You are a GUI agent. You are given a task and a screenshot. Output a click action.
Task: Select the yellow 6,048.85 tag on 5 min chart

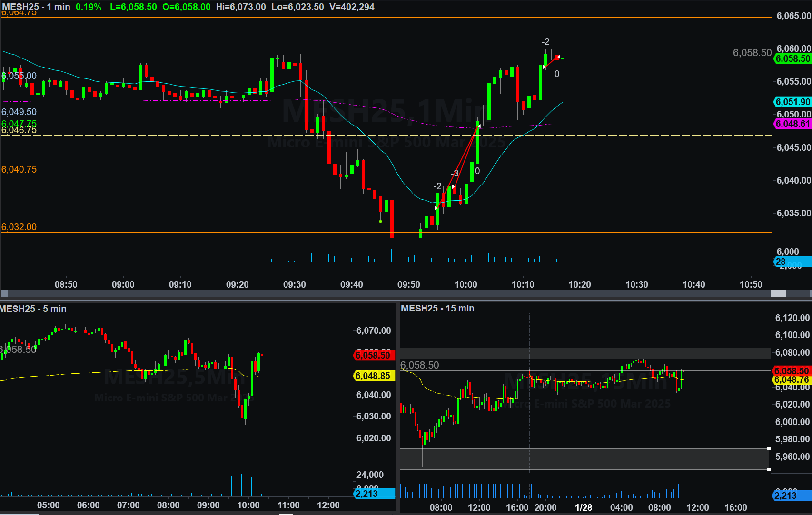pos(373,376)
